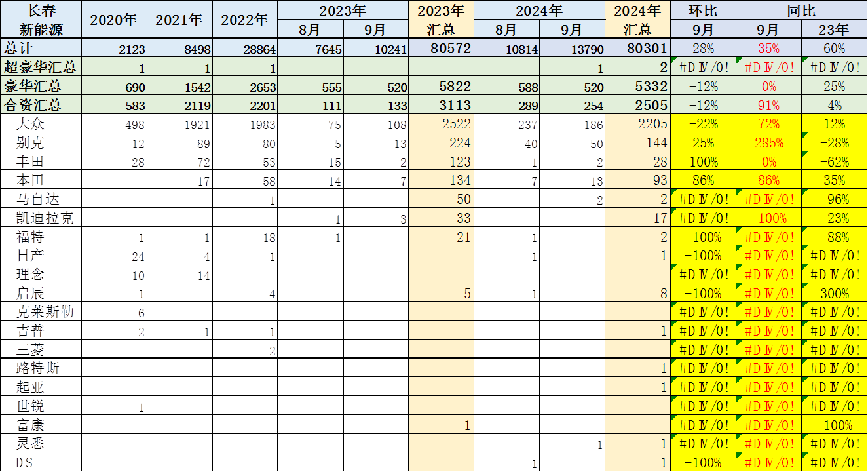This screenshot has height=472, width=868.
Task: Select the yellow cell showing 285%
Action: [768, 143]
